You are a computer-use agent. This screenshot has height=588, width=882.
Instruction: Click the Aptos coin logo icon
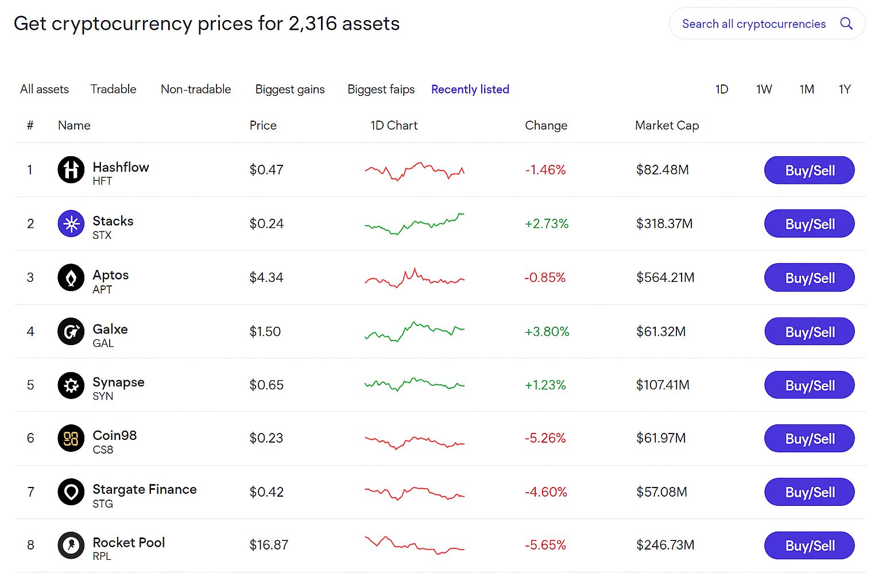(71, 278)
